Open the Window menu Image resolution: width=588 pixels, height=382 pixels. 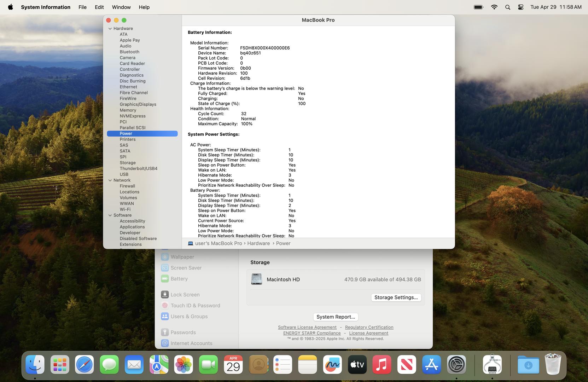click(121, 7)
